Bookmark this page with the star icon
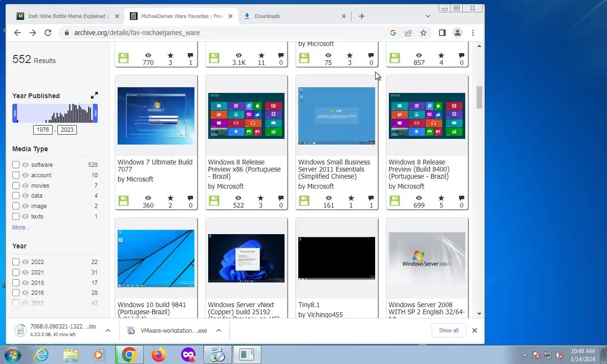 (423, 33)
